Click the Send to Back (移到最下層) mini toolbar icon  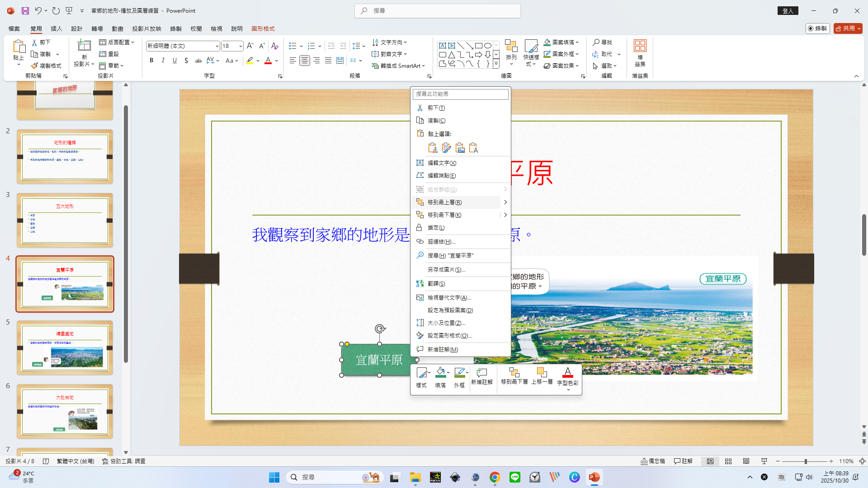tap(514, 373)
